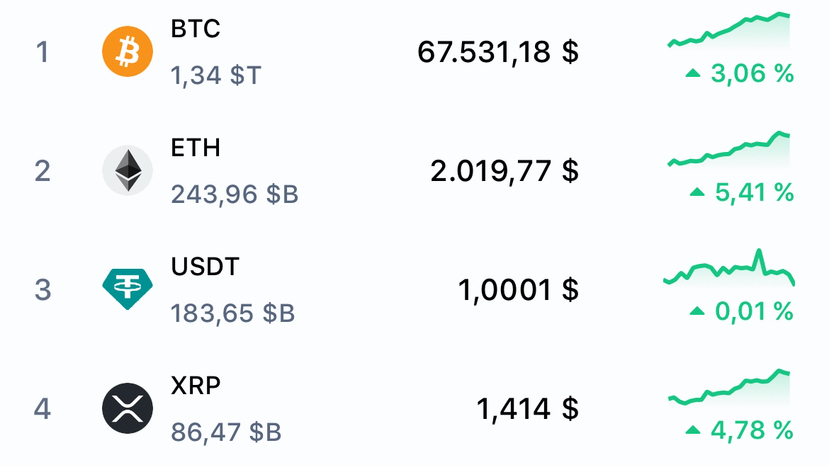Open the BTC coin name link
Screen dimensions: 829x466
[195, 29]
